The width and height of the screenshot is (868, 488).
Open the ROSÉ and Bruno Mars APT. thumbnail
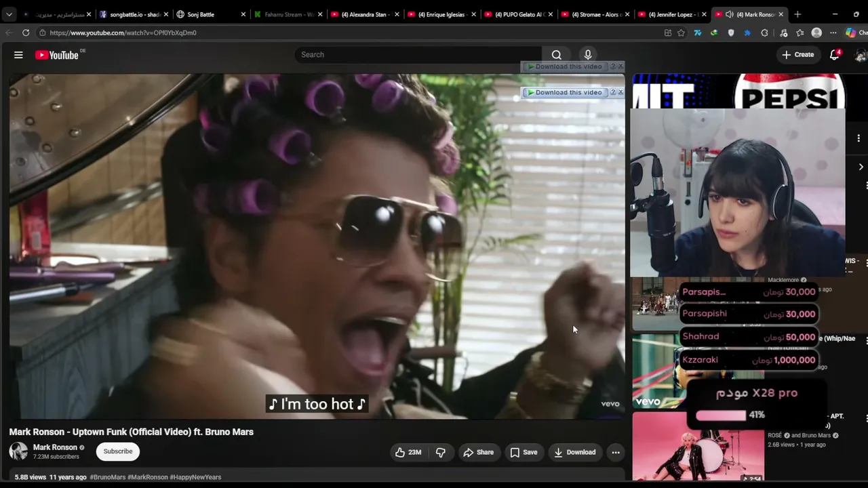[x=698, y=447]
